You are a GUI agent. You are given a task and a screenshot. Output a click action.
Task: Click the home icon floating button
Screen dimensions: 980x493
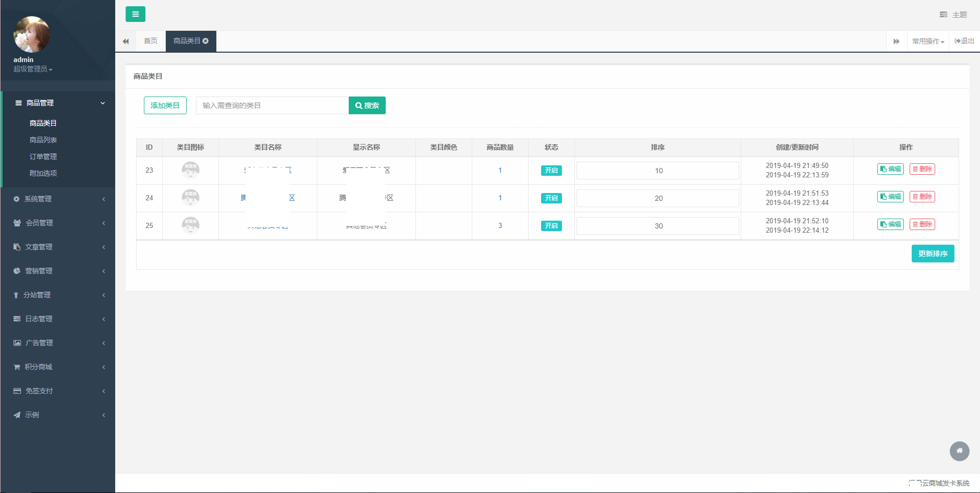click(959, 451)
